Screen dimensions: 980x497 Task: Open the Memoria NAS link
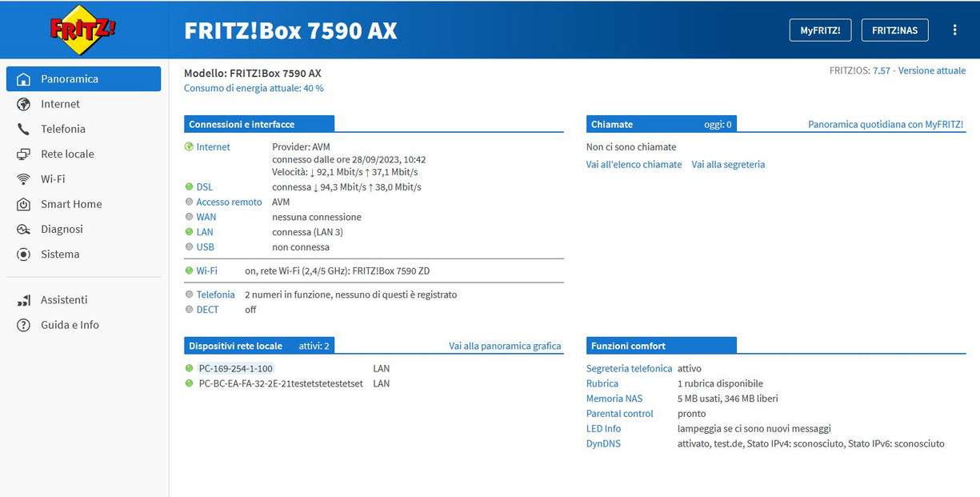pyautogui.click(x=614, y=399)
